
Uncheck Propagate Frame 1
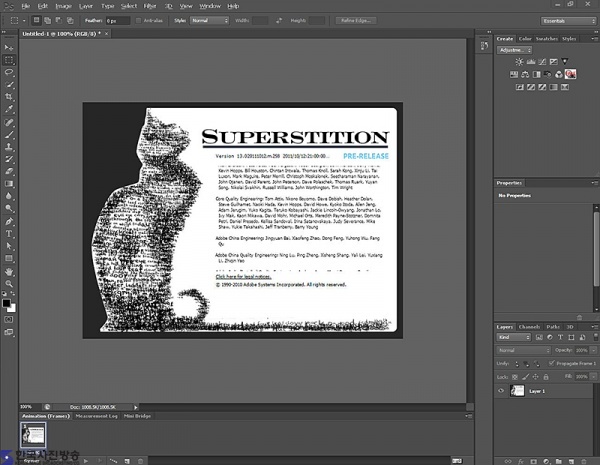pyautogui.click(x=551, y=363)
